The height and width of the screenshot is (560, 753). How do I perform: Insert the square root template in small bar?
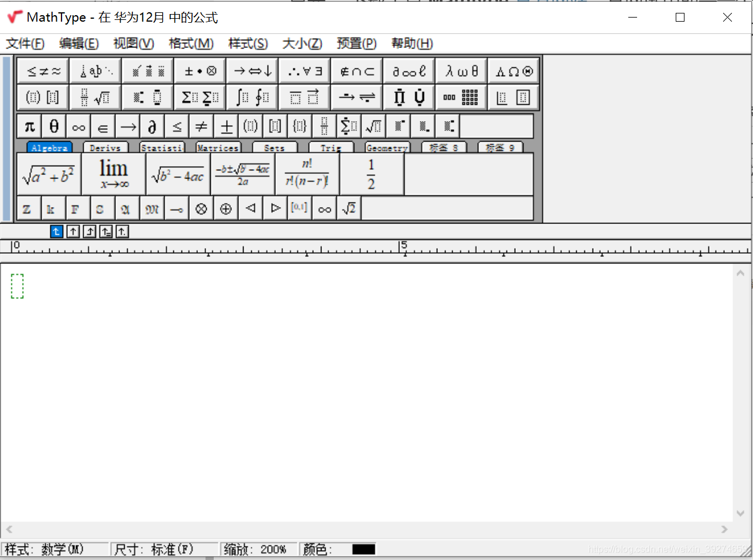[x=374, y=126]
